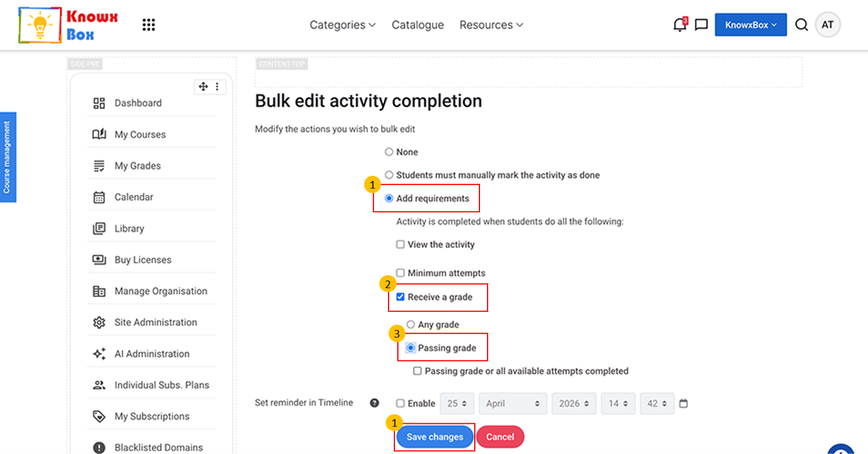
Task: Click the sidebar block move icon
Action: [x=203, y=87]
